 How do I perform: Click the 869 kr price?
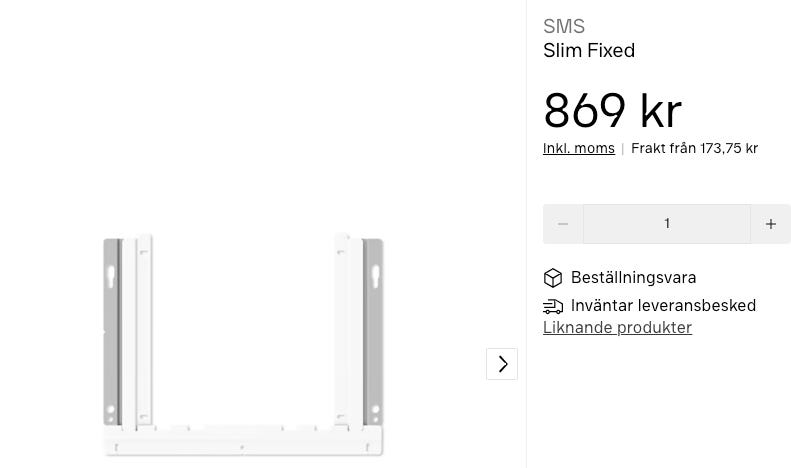612,111
